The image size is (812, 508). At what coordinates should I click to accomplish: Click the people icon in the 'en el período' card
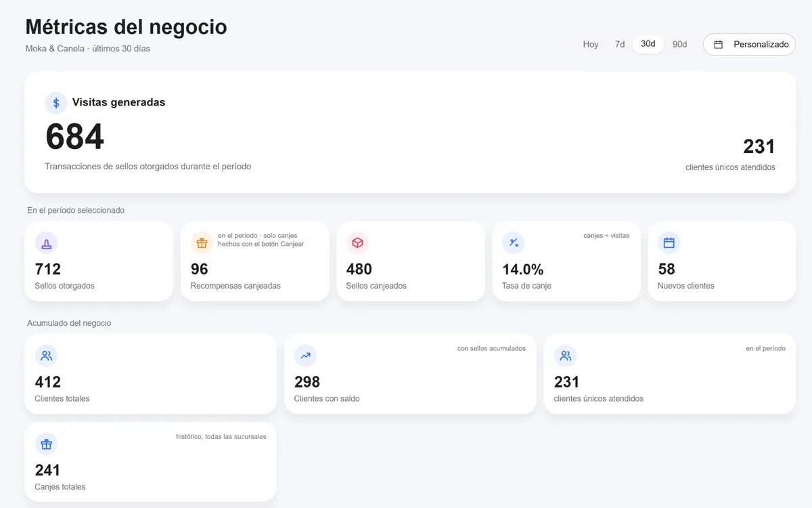[565, 356]
